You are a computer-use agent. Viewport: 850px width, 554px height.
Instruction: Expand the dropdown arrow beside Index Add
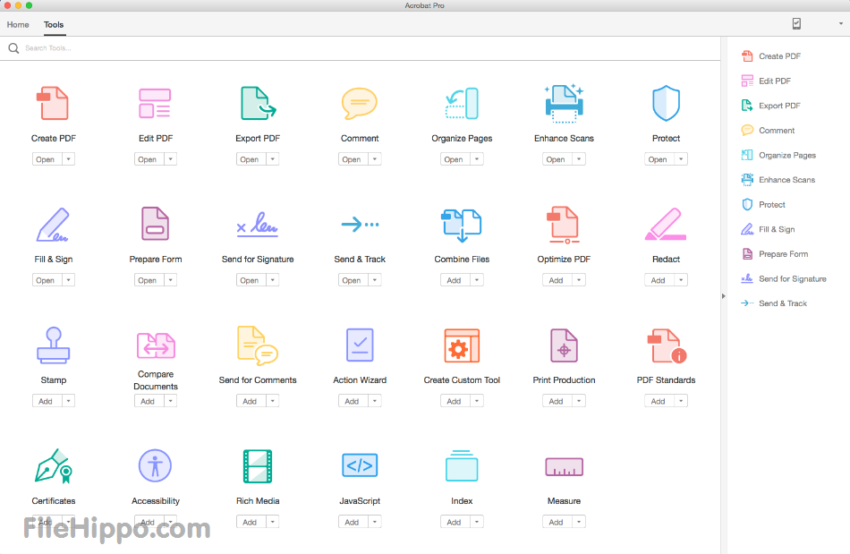pos(476,522)
